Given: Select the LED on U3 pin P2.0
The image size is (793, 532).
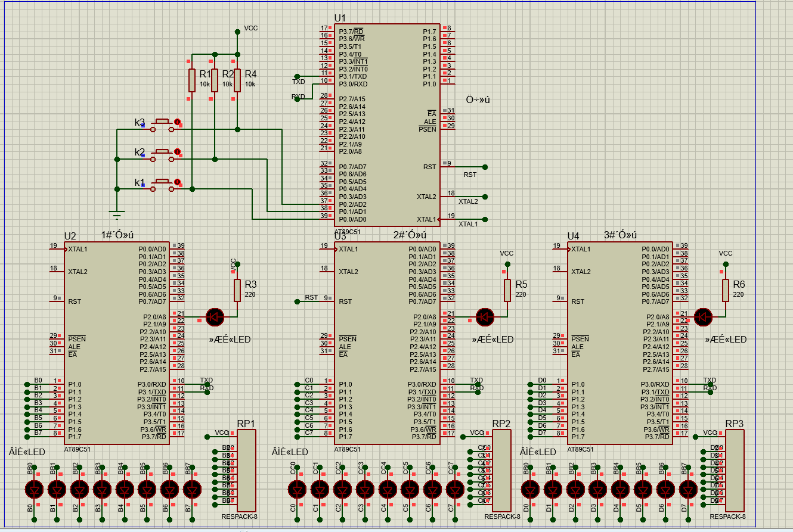Looking at the screenshot, I should [x=485, y=317].
